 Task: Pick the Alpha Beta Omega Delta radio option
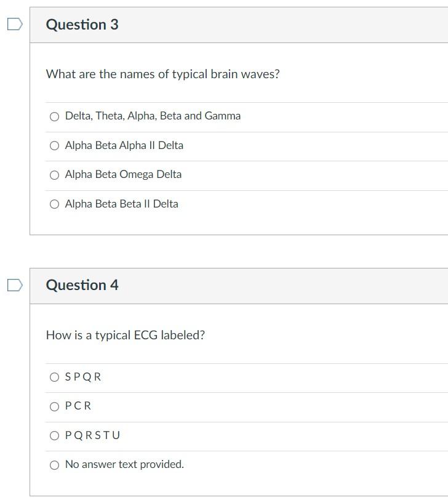55,175
